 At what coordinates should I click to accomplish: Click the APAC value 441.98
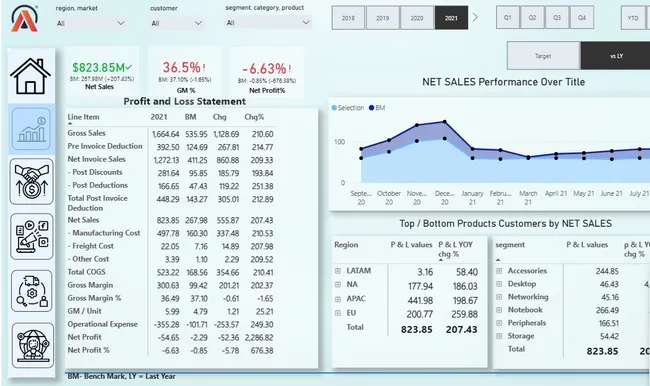pyautogui.click(x=420, y=300)
